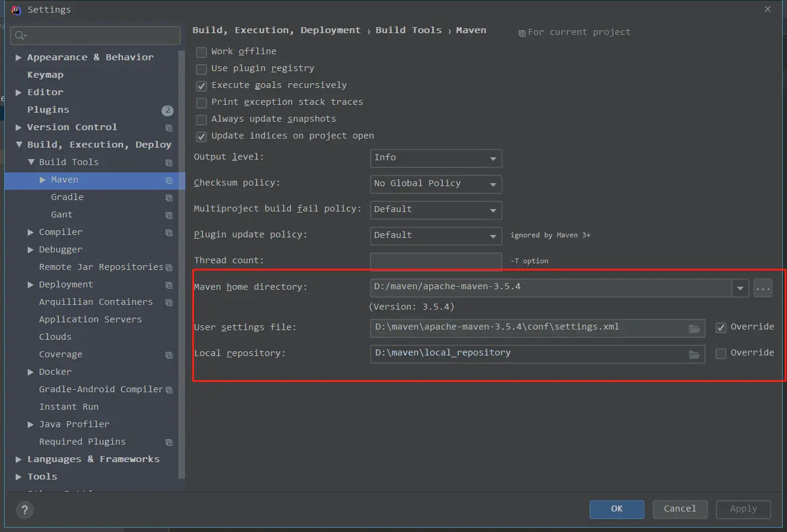
Task: Click the settings tree vertical scrollbar
Action: pyautogui.click(x=182, y=265)
